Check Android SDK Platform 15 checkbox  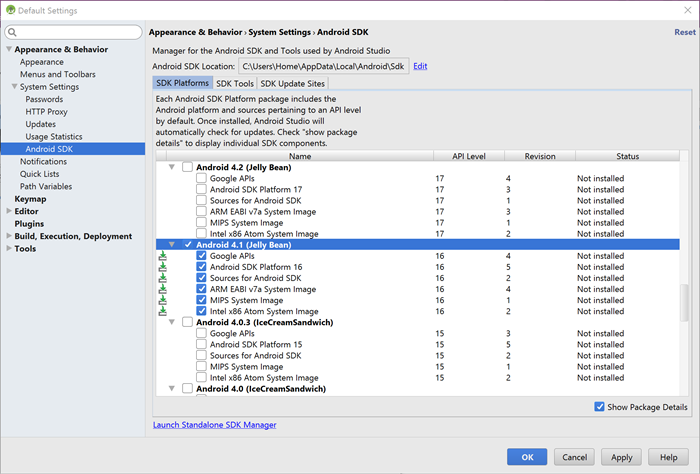pyautogui.click(x=201, y=344)
